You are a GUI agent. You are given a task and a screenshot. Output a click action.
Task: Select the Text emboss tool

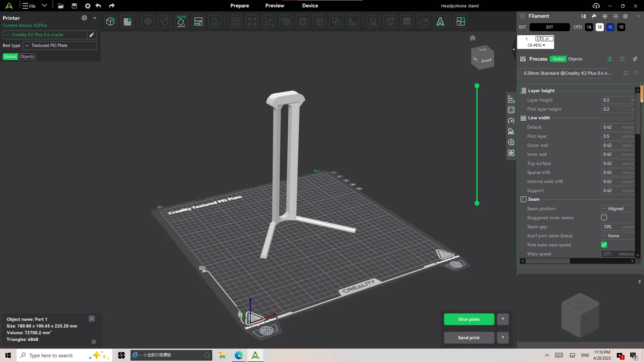click(440, 22)
